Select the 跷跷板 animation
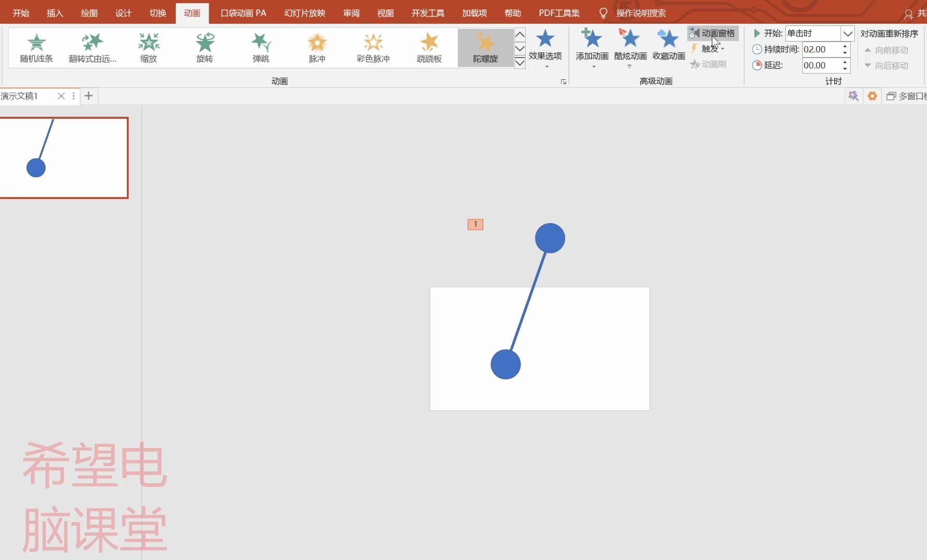Screen dimensions: 927x560 pyautogui.click(x=429, y=48)
